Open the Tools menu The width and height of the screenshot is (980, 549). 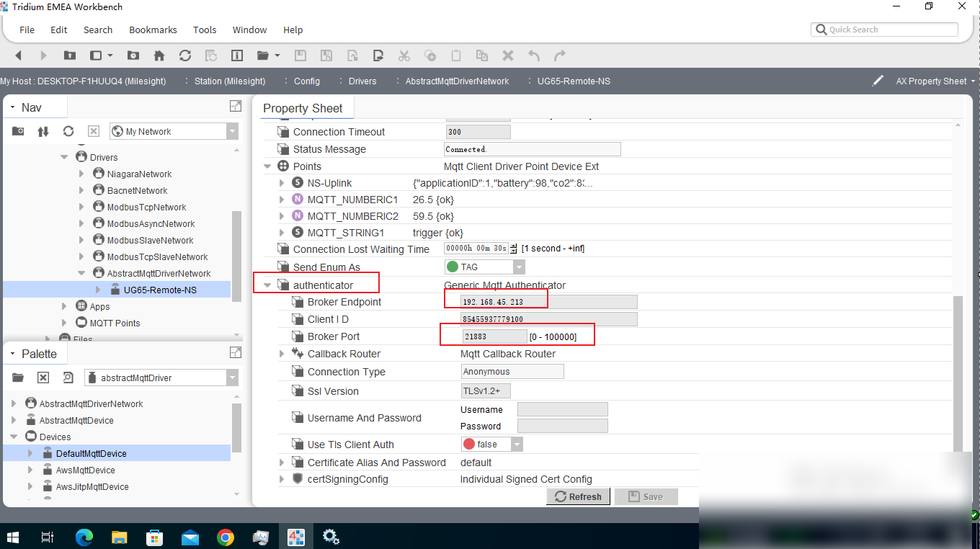pyautogui.click(x=205, y=30)
